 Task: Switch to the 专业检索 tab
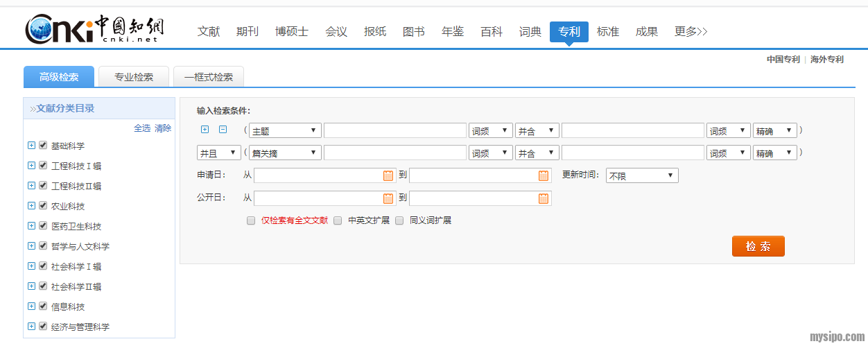point(134,77)
